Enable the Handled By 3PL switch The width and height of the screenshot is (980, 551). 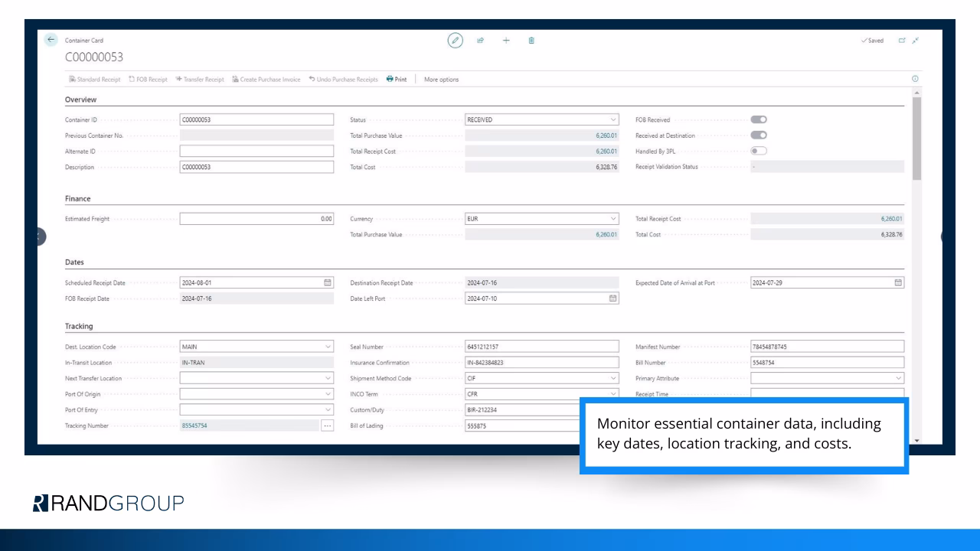(759, 151)
